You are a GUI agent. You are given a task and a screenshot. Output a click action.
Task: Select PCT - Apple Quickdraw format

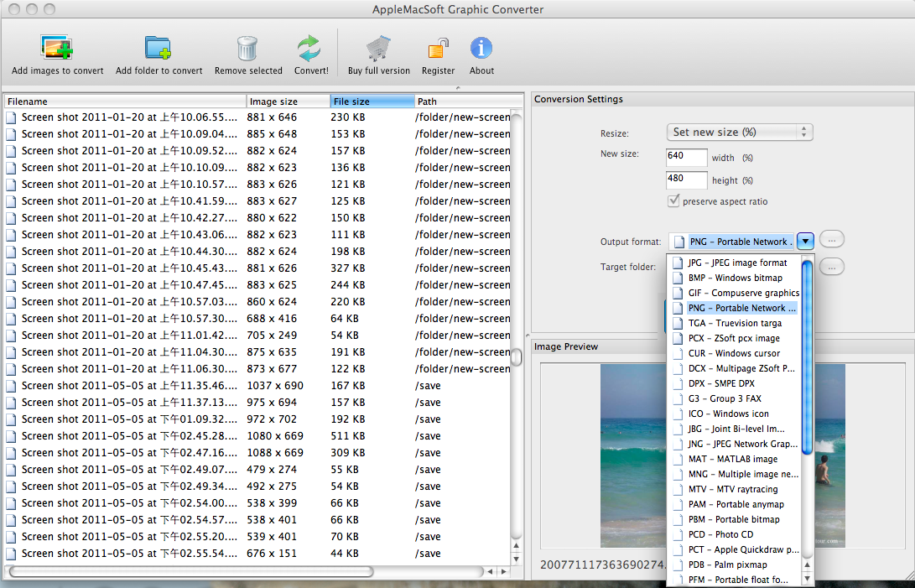[734, 550]
